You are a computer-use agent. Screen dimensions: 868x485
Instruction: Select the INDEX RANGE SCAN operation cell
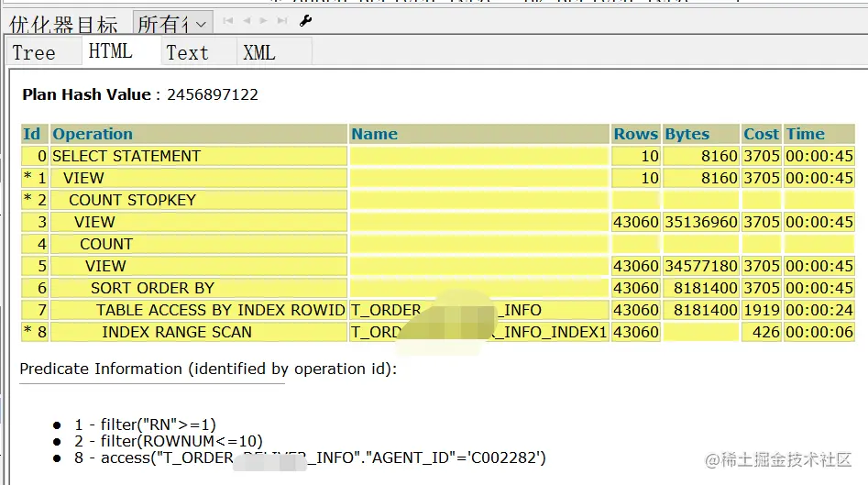click(199, 332)
